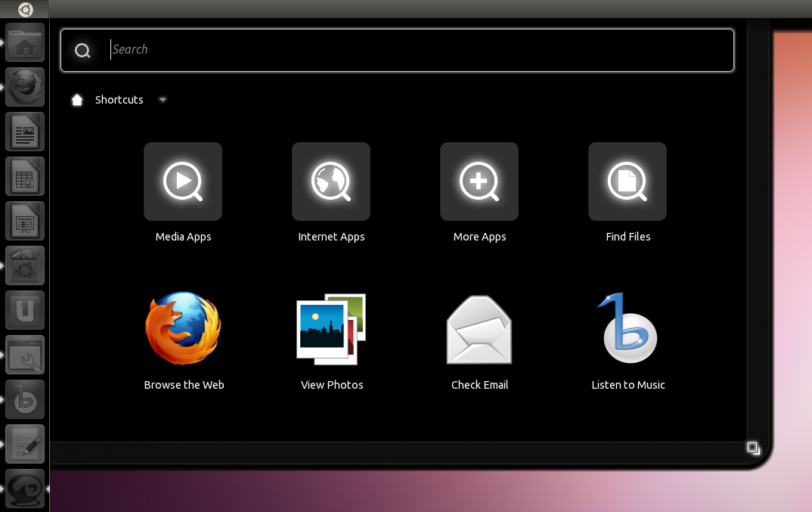This screenshot has width=812, height=512.
Task: Open LibreOffice Writer from launcher
Action: [25, 132]
